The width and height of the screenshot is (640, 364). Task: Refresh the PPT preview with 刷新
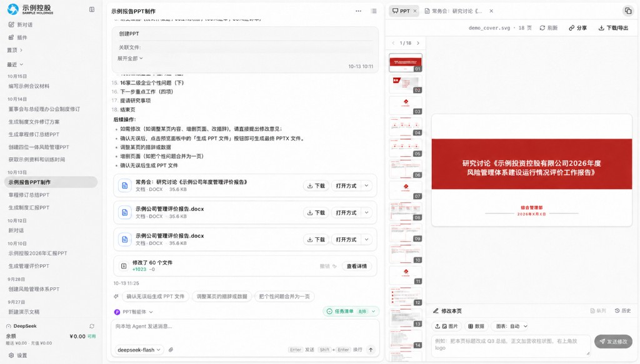(549, 28)
